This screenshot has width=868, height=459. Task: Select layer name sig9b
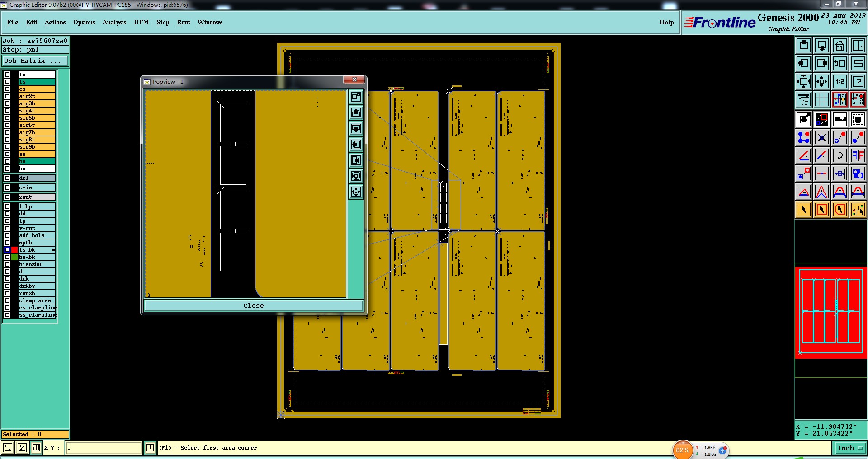(37, 147)
